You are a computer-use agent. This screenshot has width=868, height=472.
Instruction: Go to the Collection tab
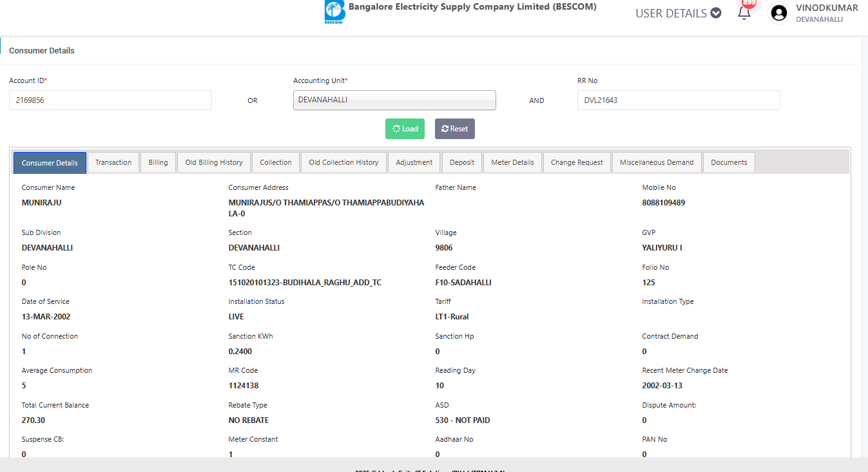tap(276, 163)
